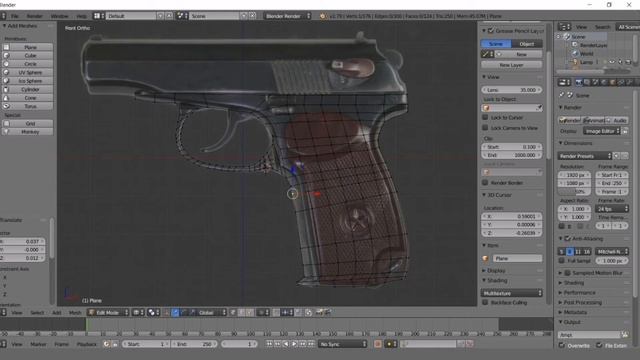Image resolution: width=640 pixels, height=360 pixels.
Task: Toggle the 3D manipulator widget icon
Action: pyautogui.click(x=167, y=313)
